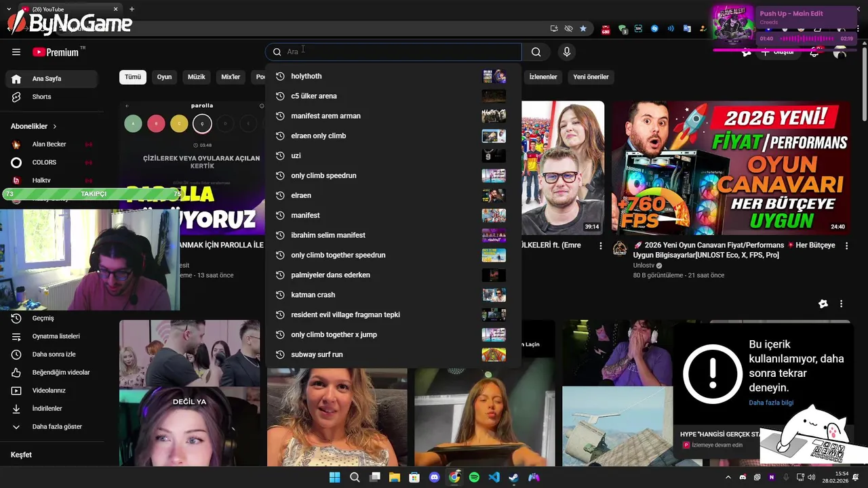Show hidden system tray icons chevron
This screenshot has height=488, width=868.
coord(728,477)
